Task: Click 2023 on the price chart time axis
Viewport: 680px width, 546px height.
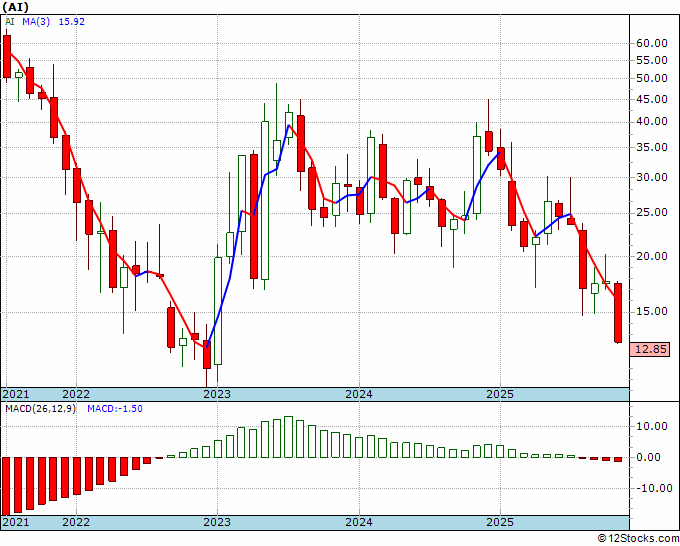Action: [x=218, y=394]
